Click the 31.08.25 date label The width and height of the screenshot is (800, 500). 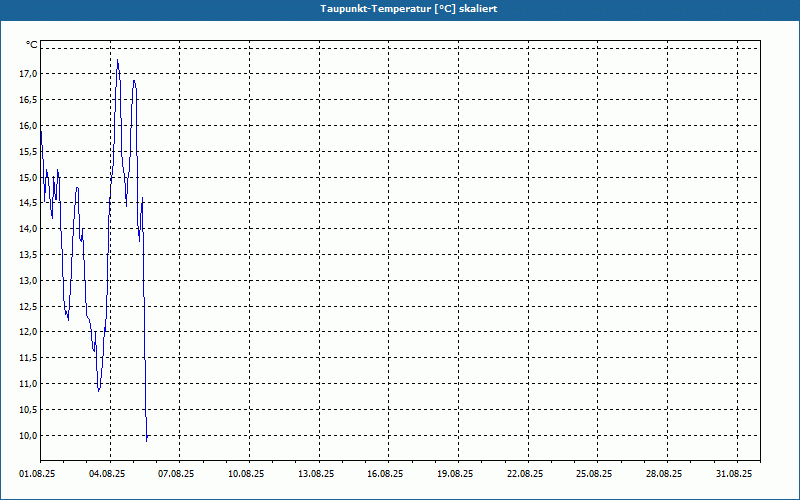[x=734, y=474]
